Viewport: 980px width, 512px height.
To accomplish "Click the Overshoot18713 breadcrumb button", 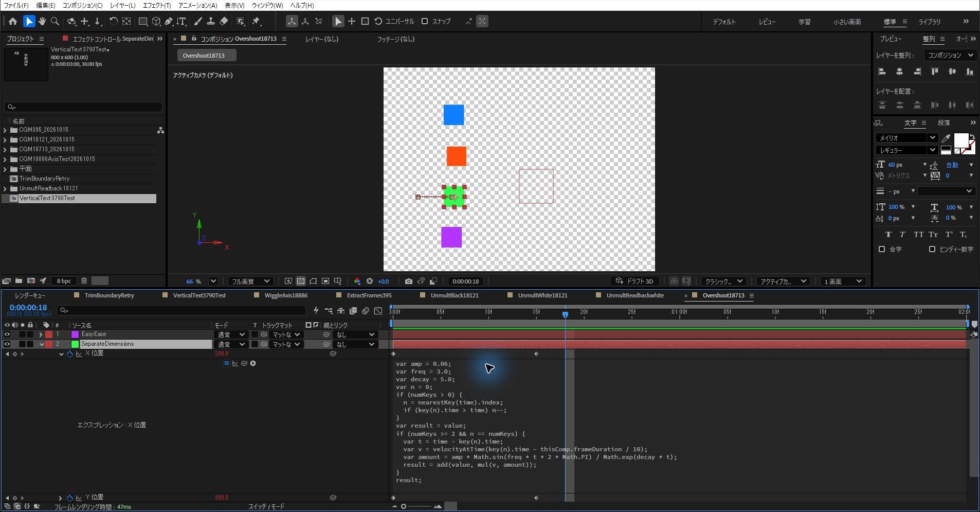I will pos(207,56).
